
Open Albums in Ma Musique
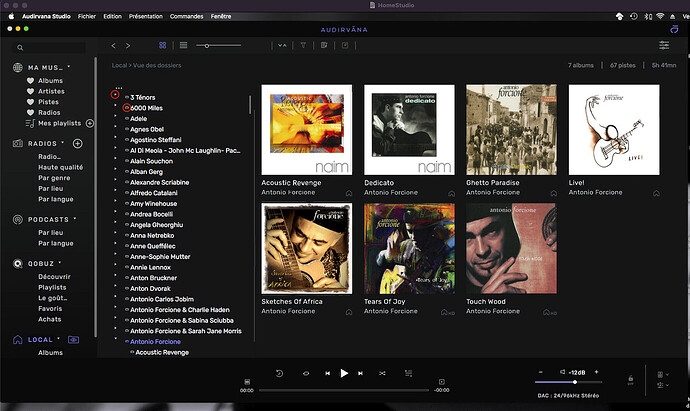pos(50,81)
